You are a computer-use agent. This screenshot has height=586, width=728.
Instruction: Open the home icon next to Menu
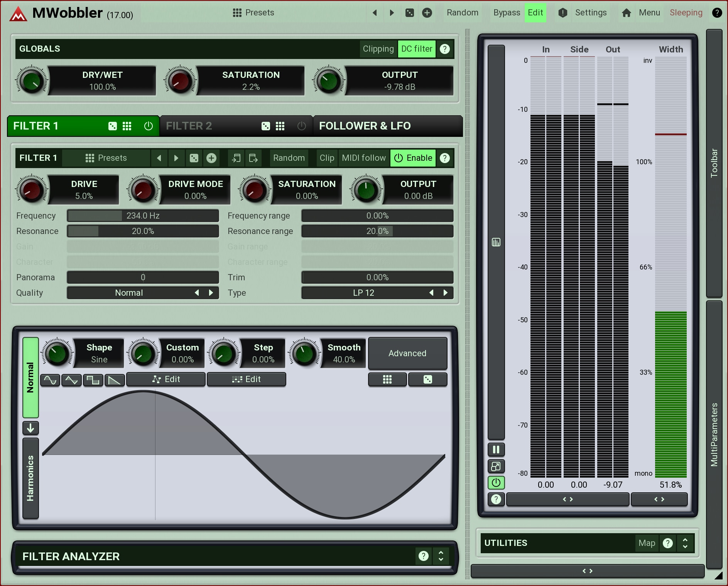click(x=626, y=13)
